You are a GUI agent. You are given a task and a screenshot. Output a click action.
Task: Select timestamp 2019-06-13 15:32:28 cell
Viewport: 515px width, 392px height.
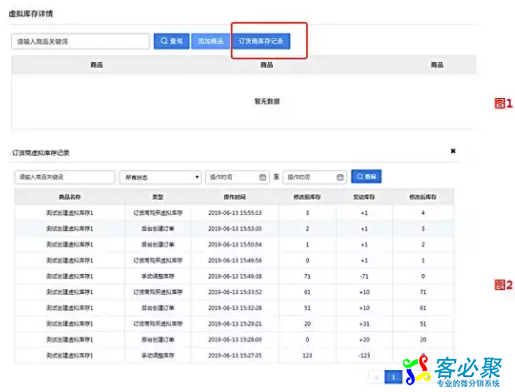click(x=235, y=308)
